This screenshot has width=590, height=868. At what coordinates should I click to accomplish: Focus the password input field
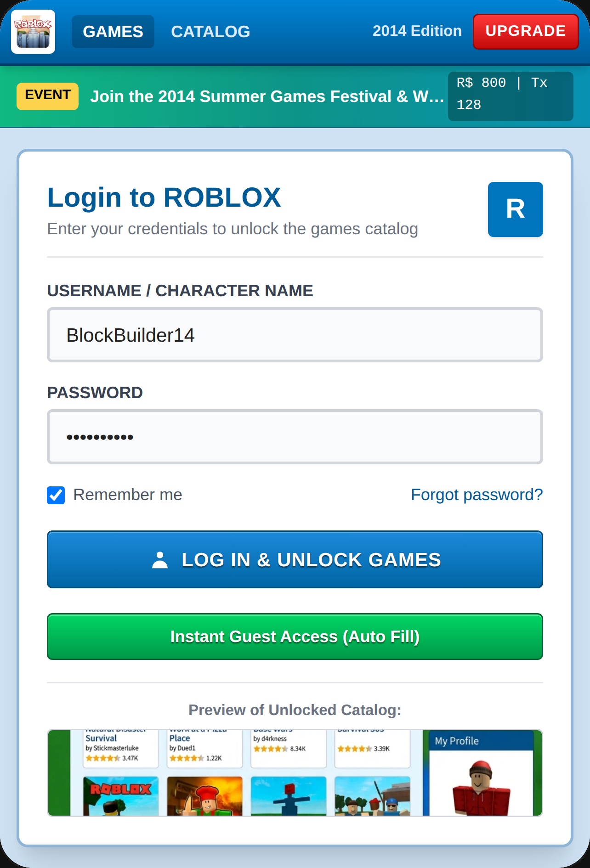pyautogui.click(x=295, y=437)
